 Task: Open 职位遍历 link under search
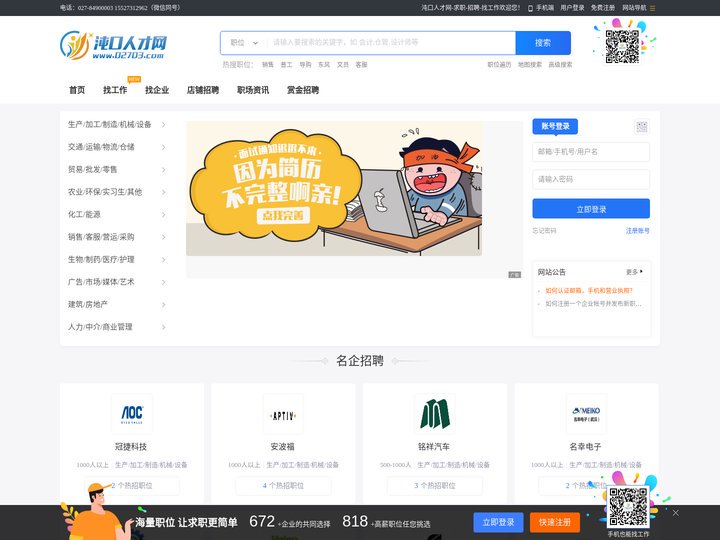(499, 65)
